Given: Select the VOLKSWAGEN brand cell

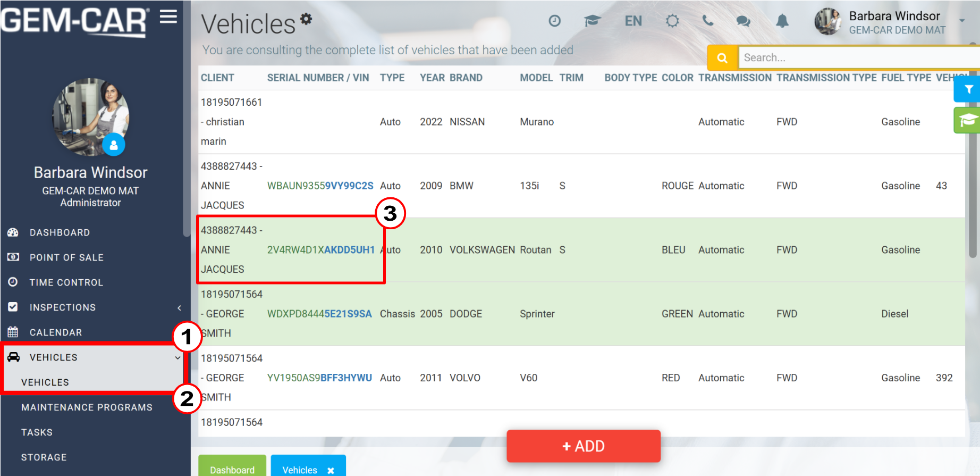Looking at the screenshot, I should pos(482,249).
